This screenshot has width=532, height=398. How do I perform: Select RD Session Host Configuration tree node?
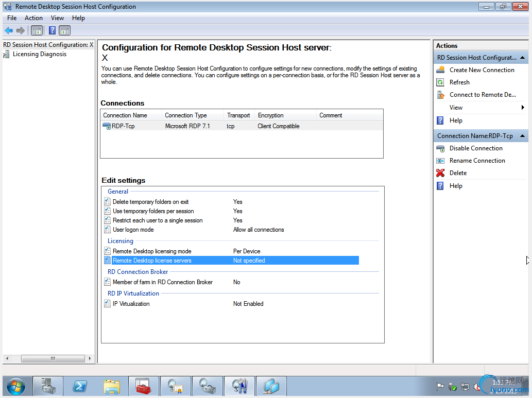click(x=48, y=45)
